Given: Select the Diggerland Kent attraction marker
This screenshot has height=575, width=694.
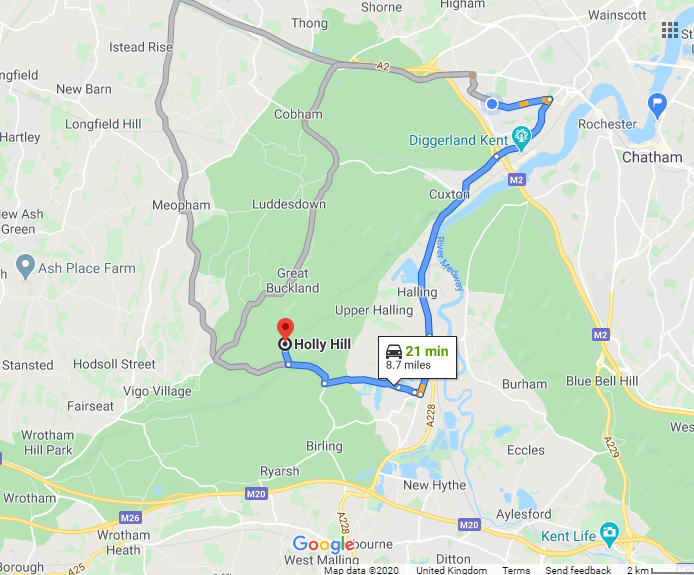Looking at the screenshot, I should click(x=521, y=138).
